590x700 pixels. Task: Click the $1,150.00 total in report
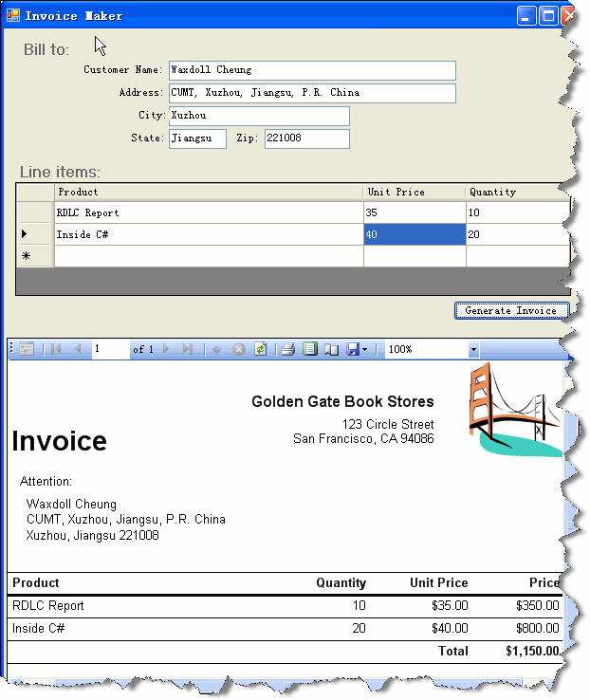tap(532, 652)
